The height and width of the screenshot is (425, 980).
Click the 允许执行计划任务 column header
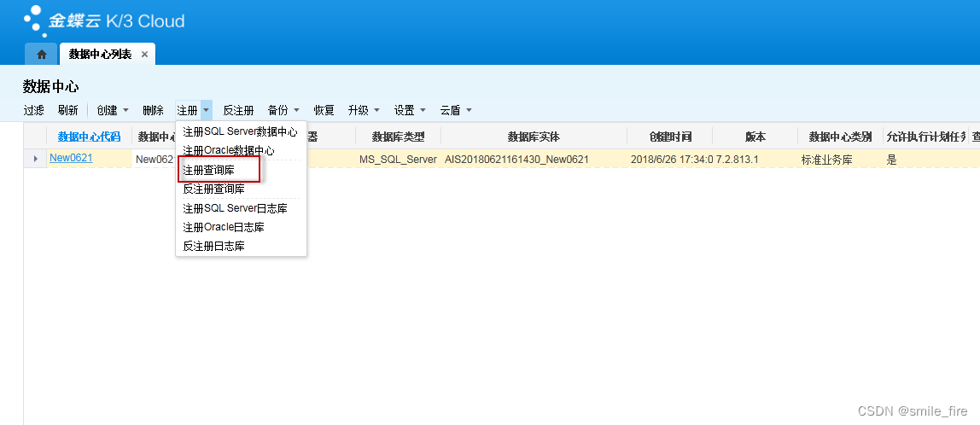coord(926,137)
